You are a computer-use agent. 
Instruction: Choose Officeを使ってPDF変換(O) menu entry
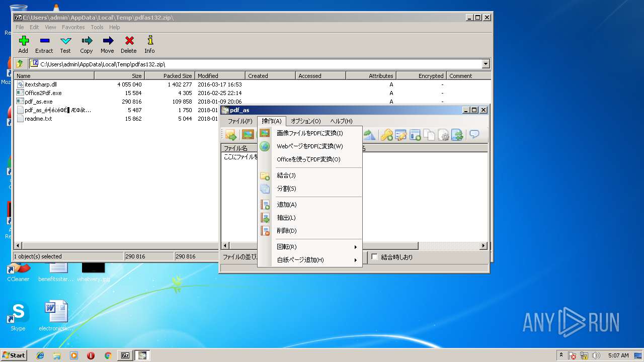pyautogui.click(x=310, y=159)
